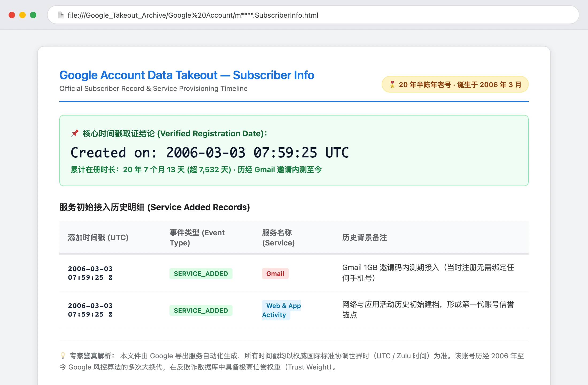Click the Created on 2006-03-03 07:59:25 UTC line
588x385 pixels.
(x=210, y=153)
